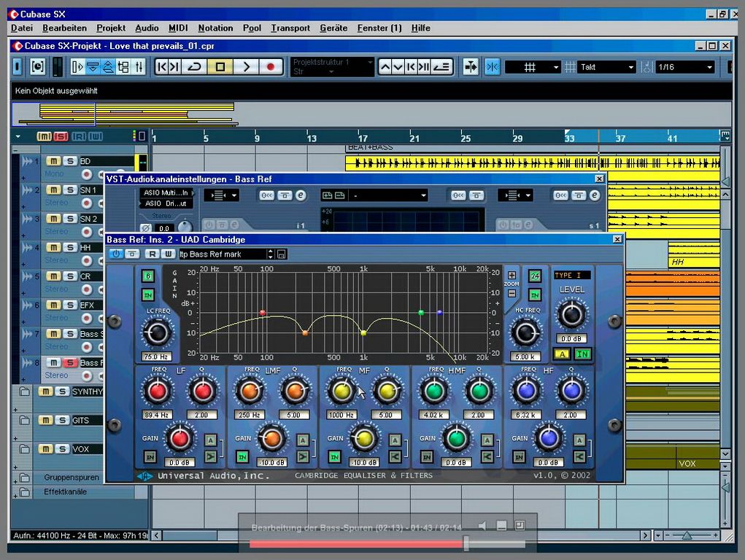Open the Geräte menu

[x=333, y=28]
